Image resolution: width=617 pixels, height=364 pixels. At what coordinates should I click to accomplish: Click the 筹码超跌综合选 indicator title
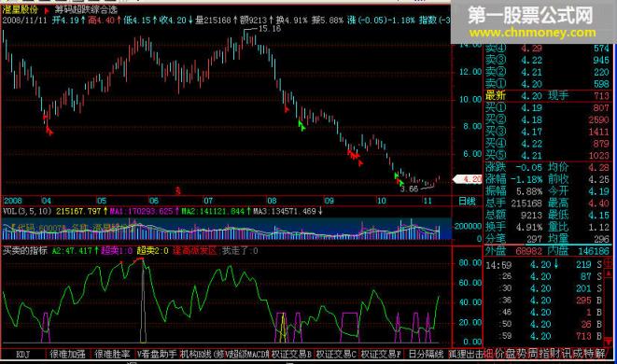click(x=86, y=10)
